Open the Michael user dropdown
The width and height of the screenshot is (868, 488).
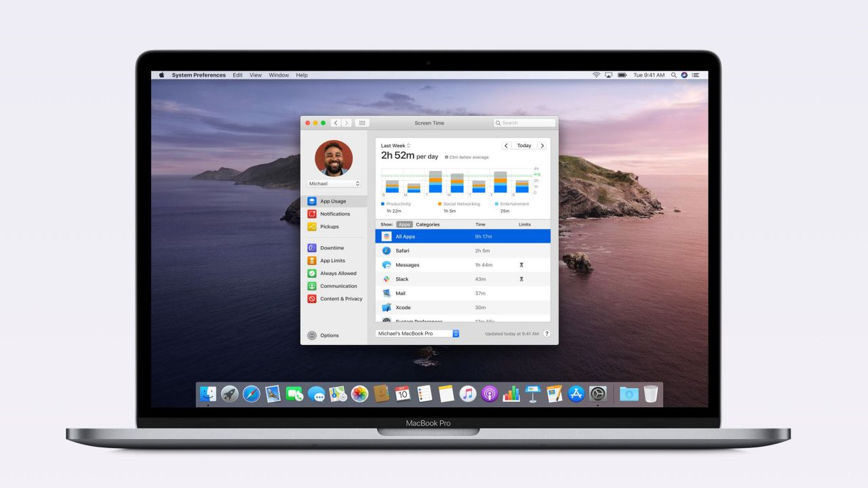tap(334, 184)
